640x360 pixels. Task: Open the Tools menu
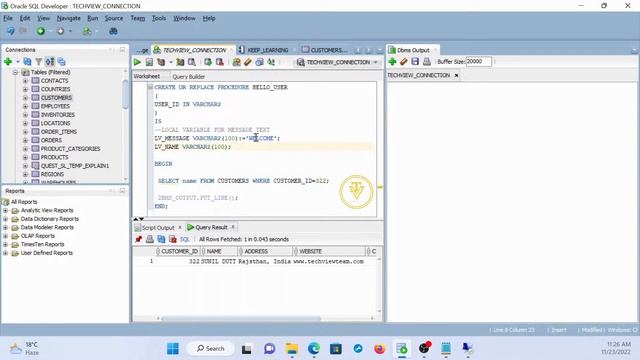point(159,18)
